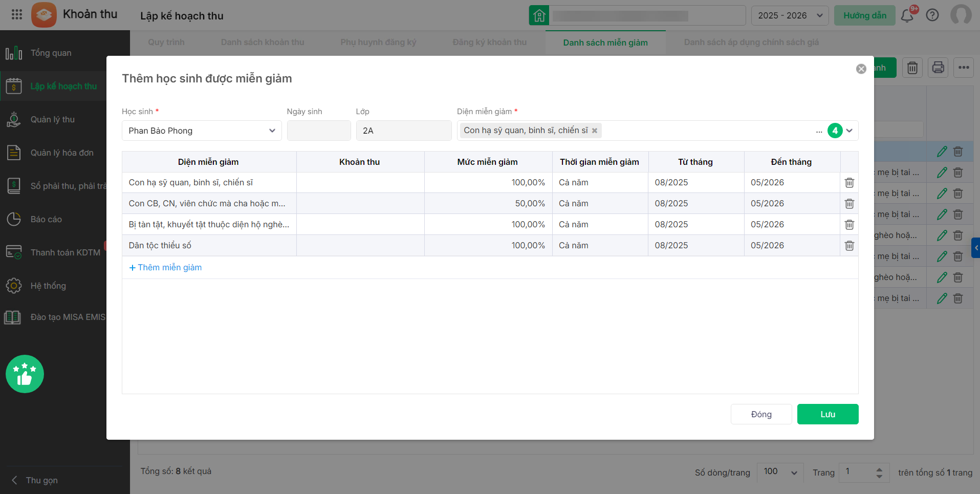Click the Hướng dẫn button
Screen dimensions: 980x494
point(864,15)
